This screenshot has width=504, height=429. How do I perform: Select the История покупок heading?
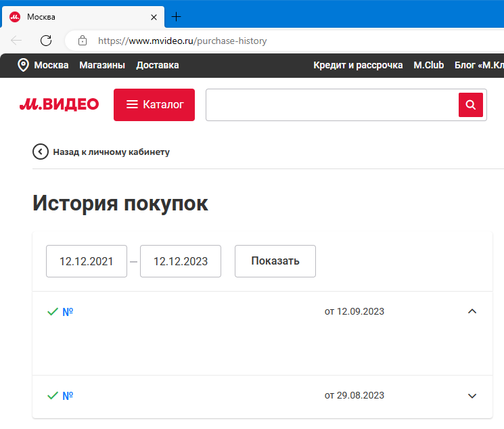coord(120,203)
